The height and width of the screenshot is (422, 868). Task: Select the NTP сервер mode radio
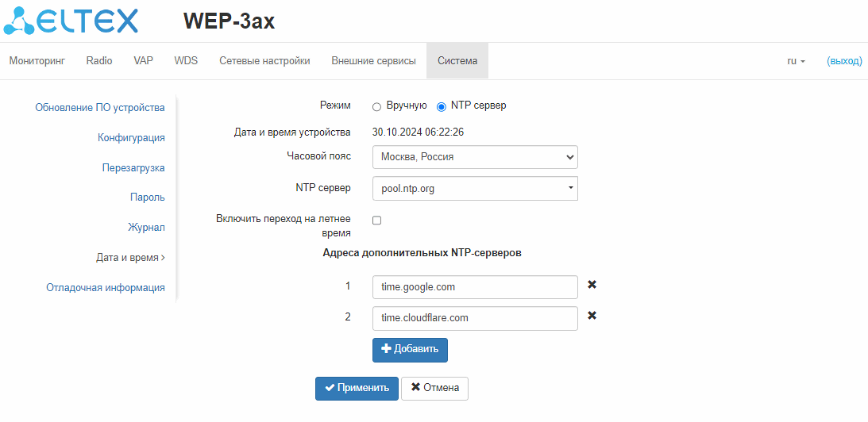pos(442,105)
